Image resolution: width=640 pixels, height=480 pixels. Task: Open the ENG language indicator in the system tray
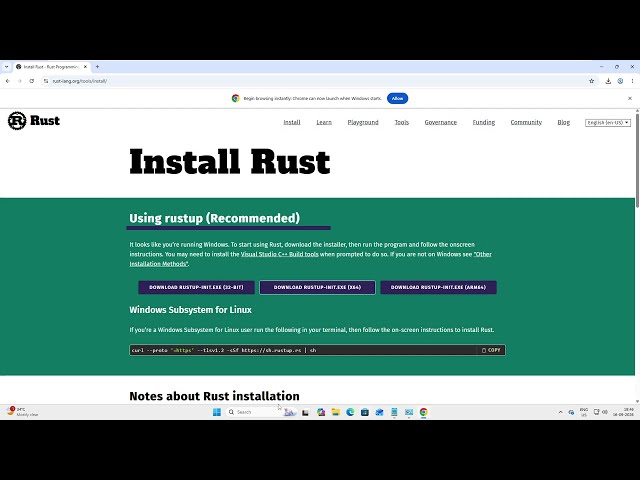[584, 412]
